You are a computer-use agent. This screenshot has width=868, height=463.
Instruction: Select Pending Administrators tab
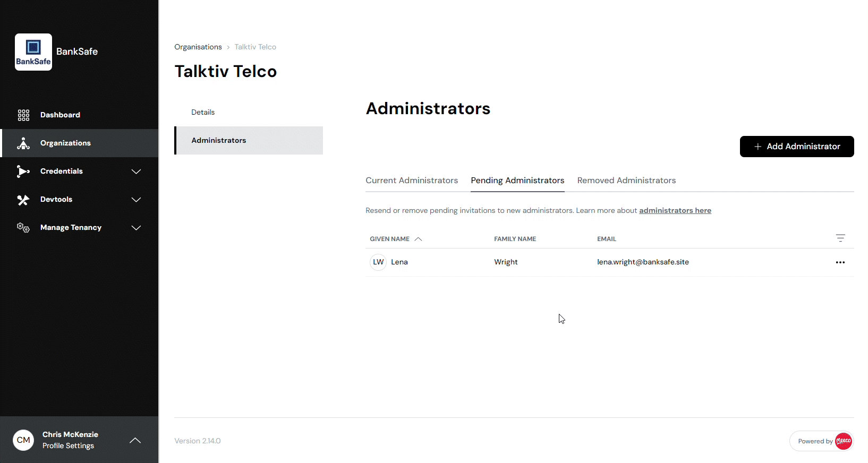tap(517, 181)
